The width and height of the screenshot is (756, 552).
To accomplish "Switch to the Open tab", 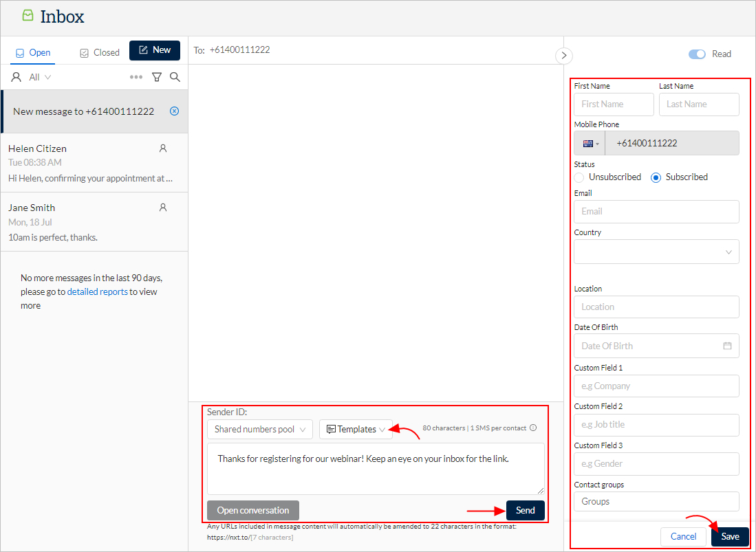I will click(32, 52).
